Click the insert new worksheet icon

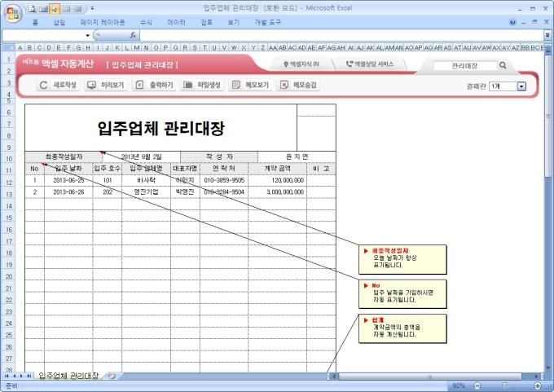point(112,376)
